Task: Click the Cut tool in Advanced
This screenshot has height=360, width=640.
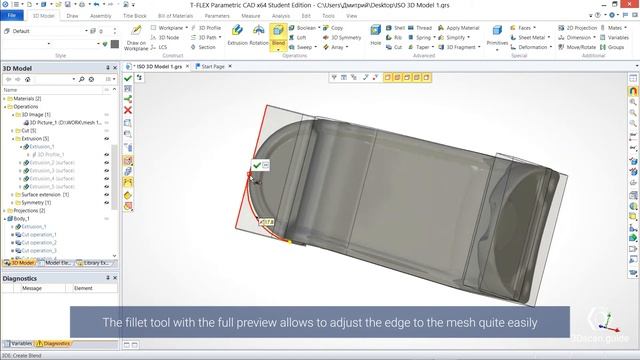Action: click(x=394, y=47)
